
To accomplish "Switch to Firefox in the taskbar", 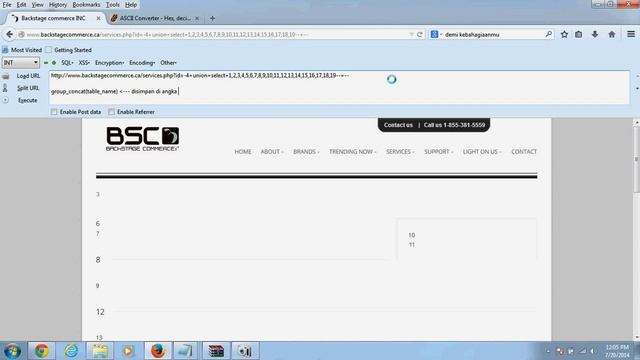I will (x=158, y=351).
